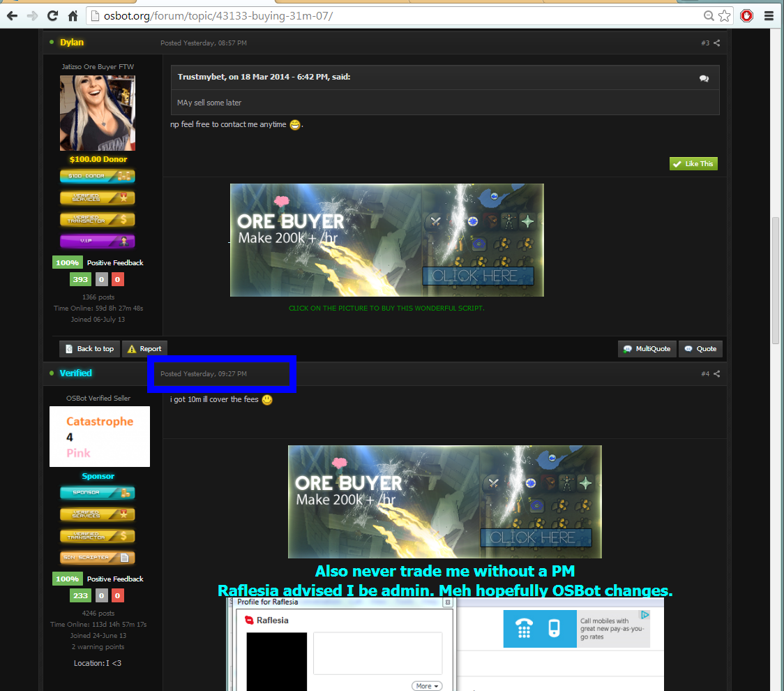Click the zoom magnifier icon in address bar
The height and width of the screenshot is (691, 784).
pos(709,16)
